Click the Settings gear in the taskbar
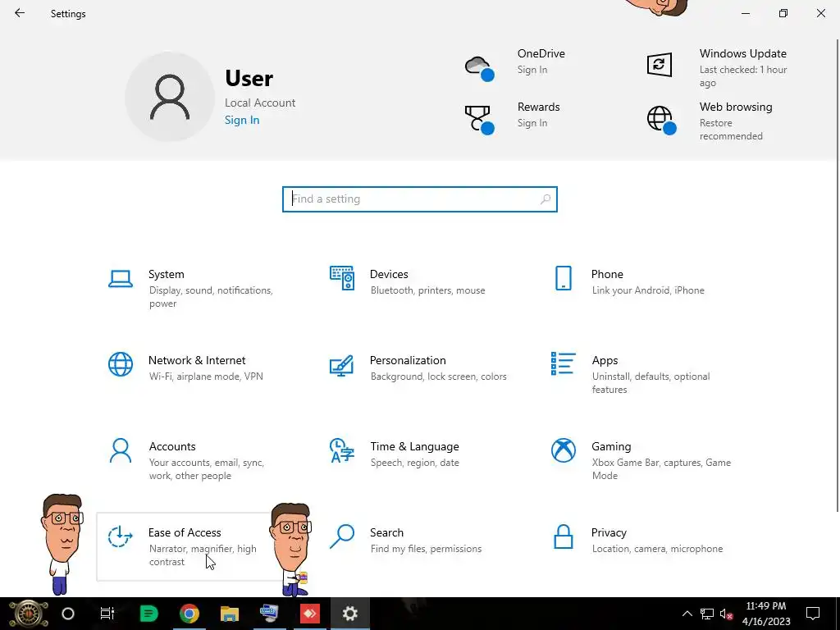Viewport: 840px width, 630px height. pyautogui.click(x=349, y=614)
